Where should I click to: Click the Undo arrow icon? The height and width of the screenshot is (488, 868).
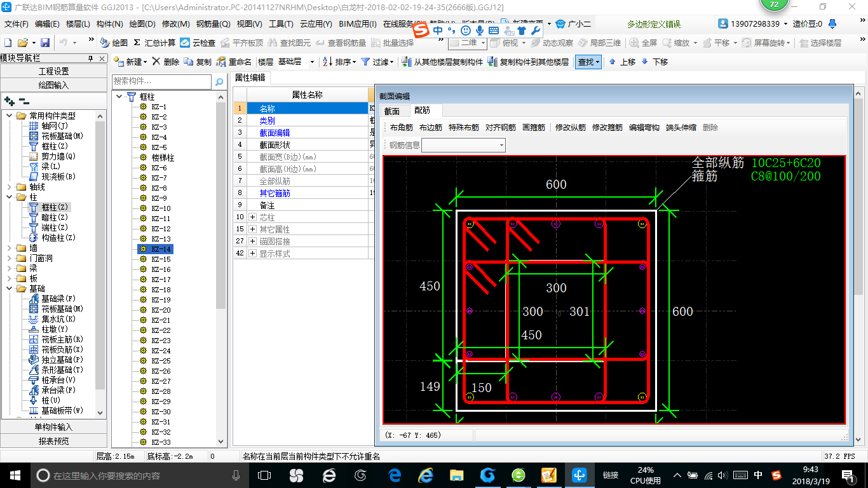pos(64,43)
